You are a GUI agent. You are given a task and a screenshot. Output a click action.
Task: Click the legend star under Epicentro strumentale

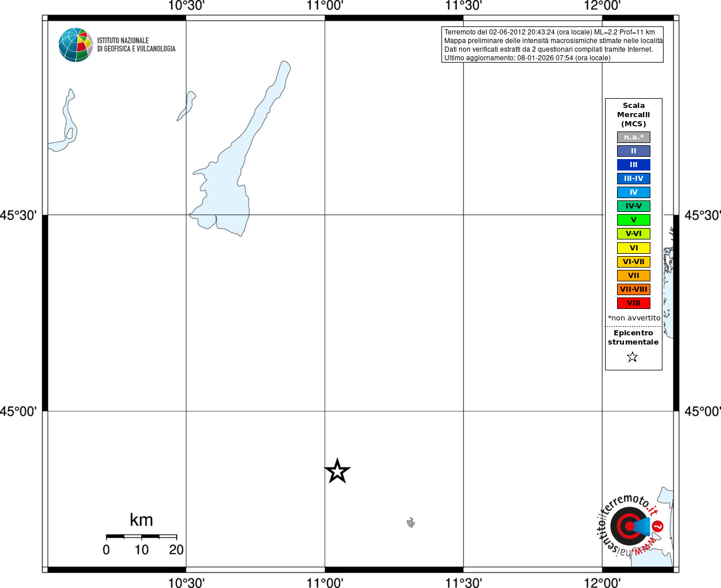(633, 357)
